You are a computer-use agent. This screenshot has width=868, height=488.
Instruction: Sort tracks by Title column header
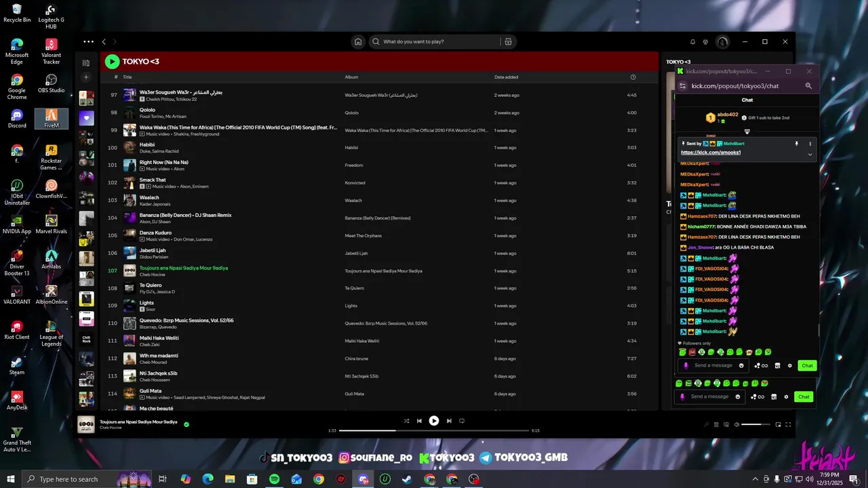coord(127,77)
